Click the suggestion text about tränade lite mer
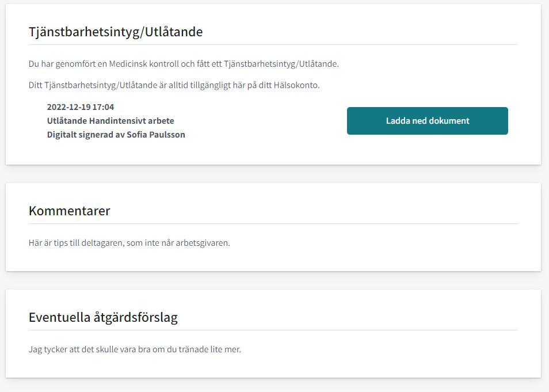 point(135,349)
